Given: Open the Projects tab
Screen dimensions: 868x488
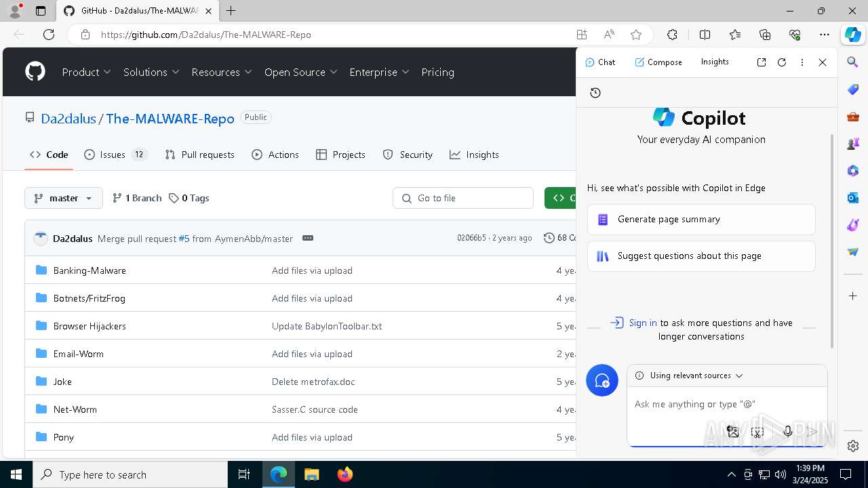Looking at the screenshot, I should coord(341,155).
